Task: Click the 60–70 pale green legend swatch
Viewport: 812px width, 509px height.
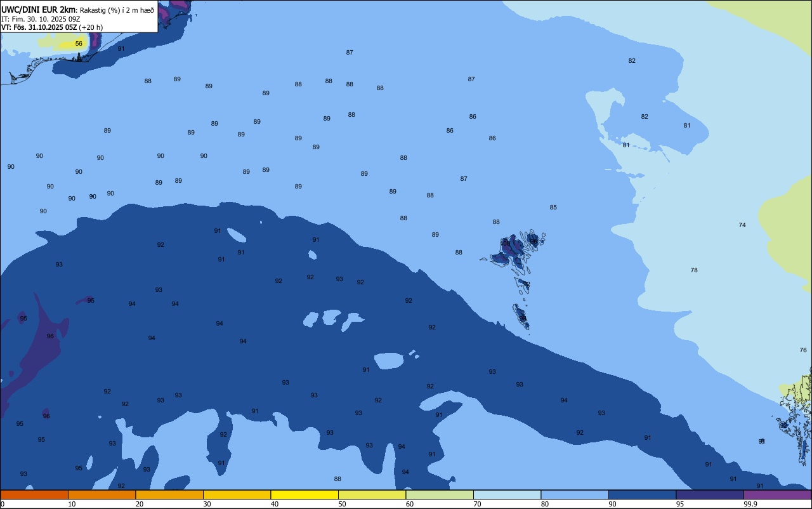Action: (x=440, y=494)
